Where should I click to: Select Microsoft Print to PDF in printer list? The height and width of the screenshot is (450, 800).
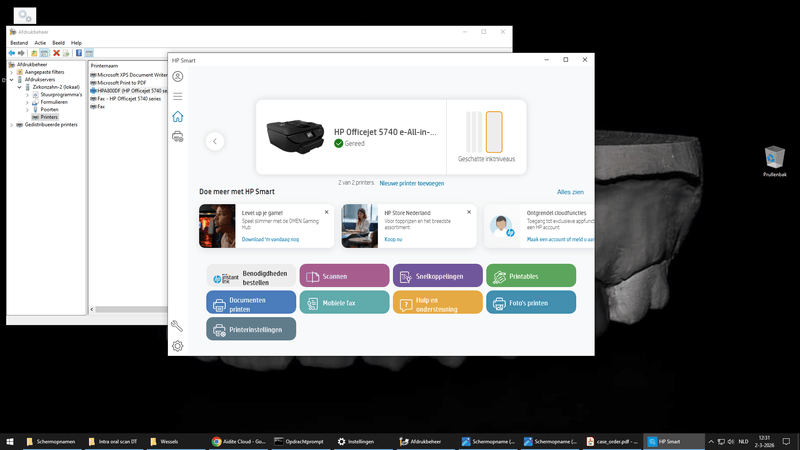[x=118, y=83]
